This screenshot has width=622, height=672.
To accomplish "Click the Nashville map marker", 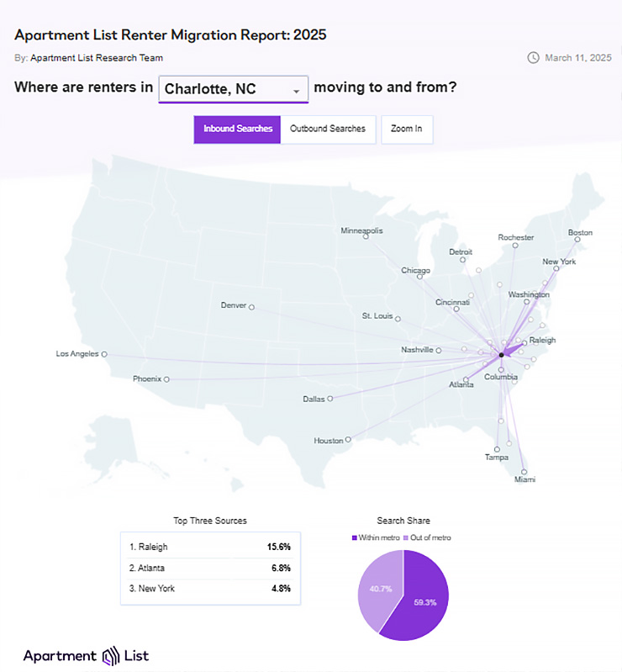I will [x=438, y=351].
